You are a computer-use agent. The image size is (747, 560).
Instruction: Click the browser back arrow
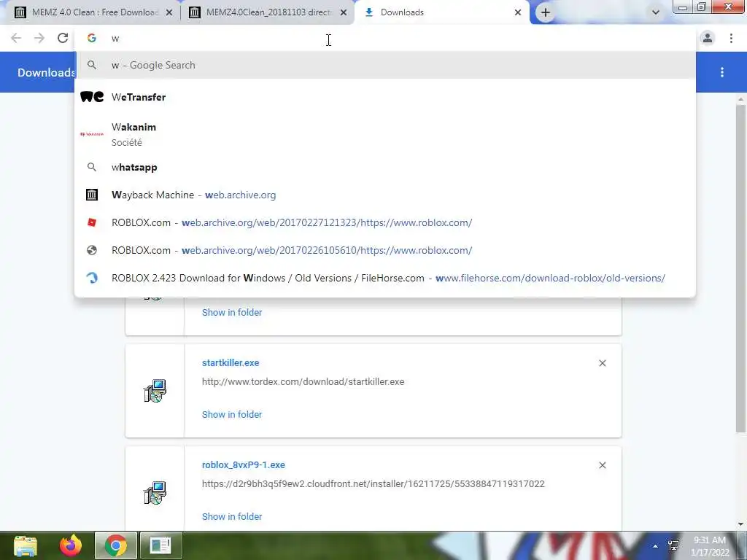tap(16, 38)
